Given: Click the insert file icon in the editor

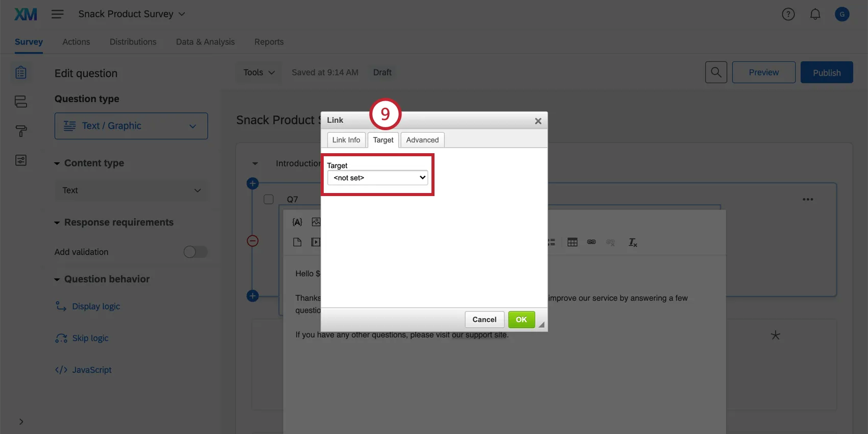Looking at the screenshot, I should click(x=297, y=242).
